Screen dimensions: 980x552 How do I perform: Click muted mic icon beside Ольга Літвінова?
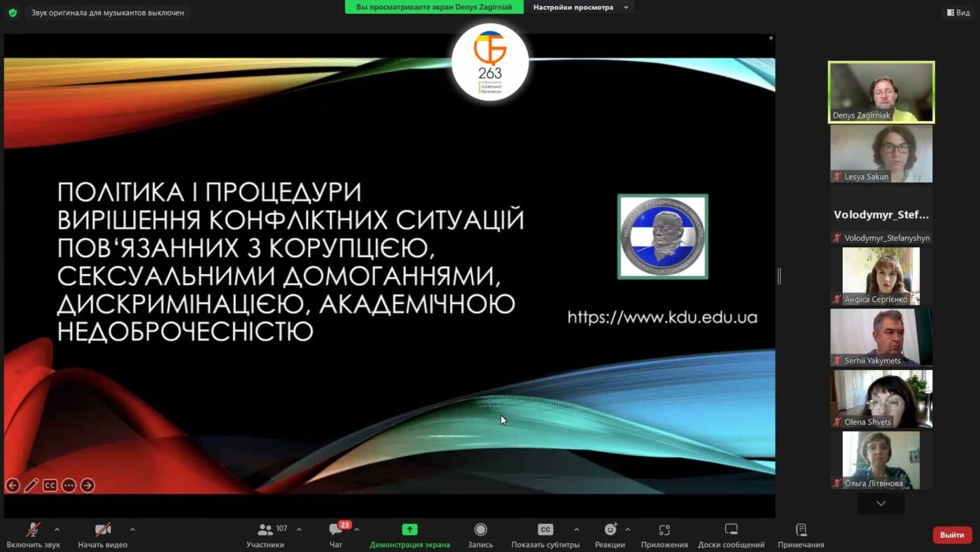coord(836,483)
